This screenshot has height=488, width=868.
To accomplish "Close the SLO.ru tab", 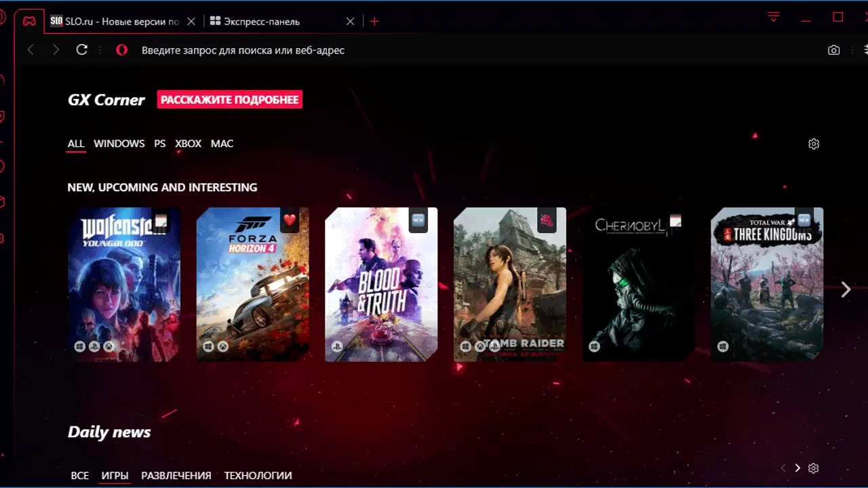I will [191, 22].
